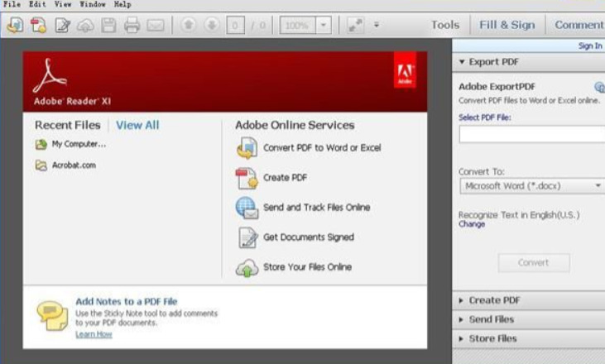This screenshot has height=364, width=605.
Task: Click the 100% zoom level field
Action: (x=297, y=26)
